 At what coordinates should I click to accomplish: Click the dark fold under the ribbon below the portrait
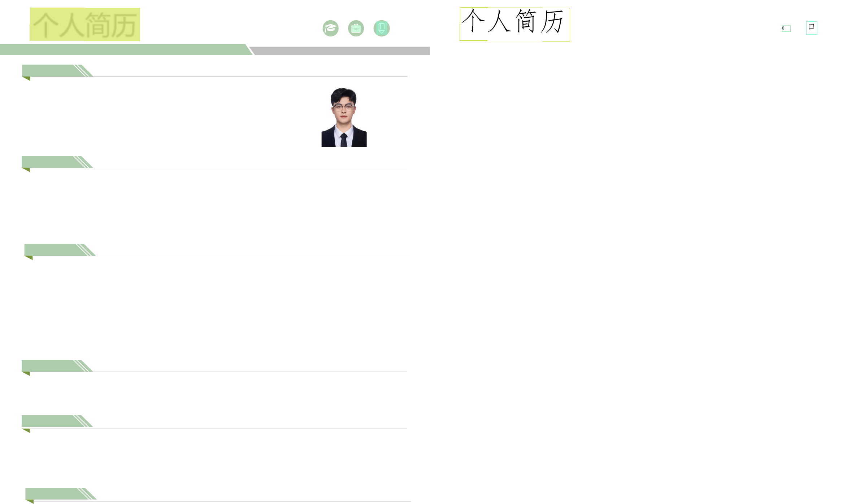[26, 170]
